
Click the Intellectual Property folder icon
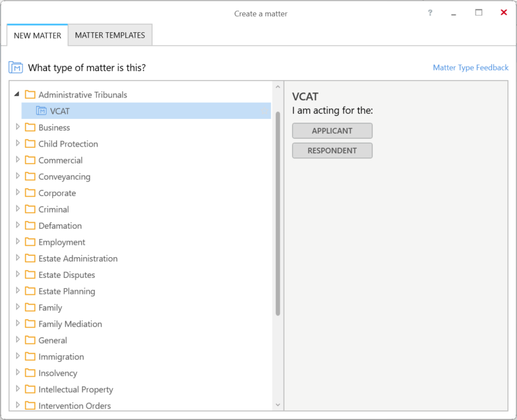click(30, 389)
